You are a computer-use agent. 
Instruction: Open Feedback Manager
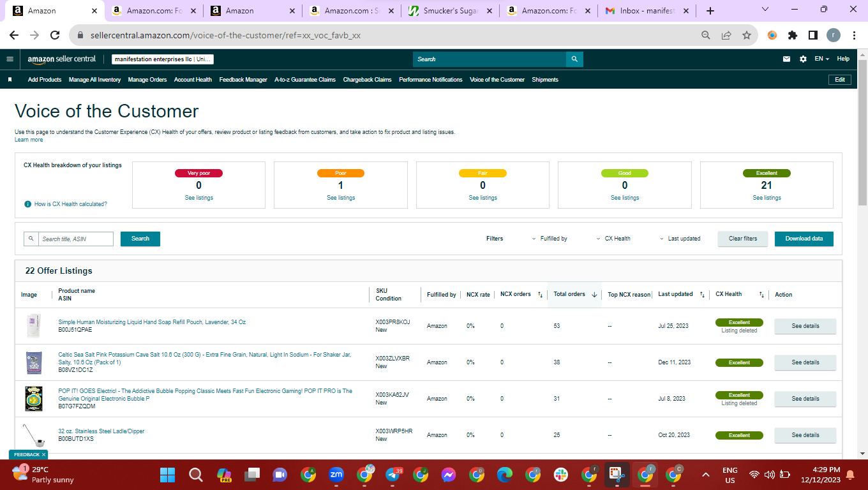[x=243, y=80]
